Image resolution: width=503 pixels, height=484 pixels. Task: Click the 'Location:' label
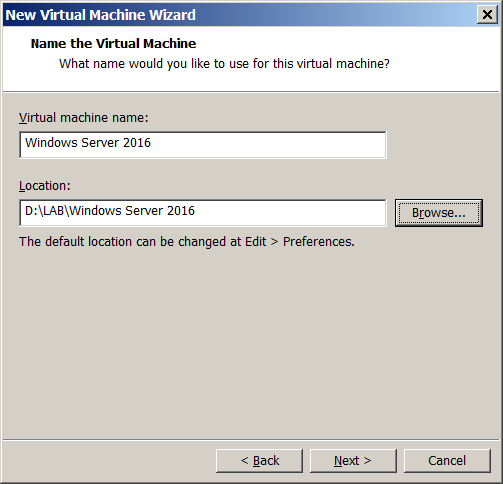(45, 186)
